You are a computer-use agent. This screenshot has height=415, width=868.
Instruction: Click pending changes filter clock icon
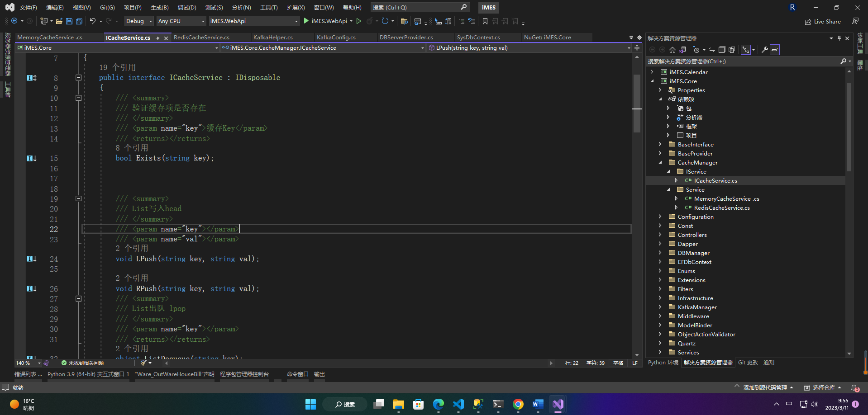[x=696, y=50]
